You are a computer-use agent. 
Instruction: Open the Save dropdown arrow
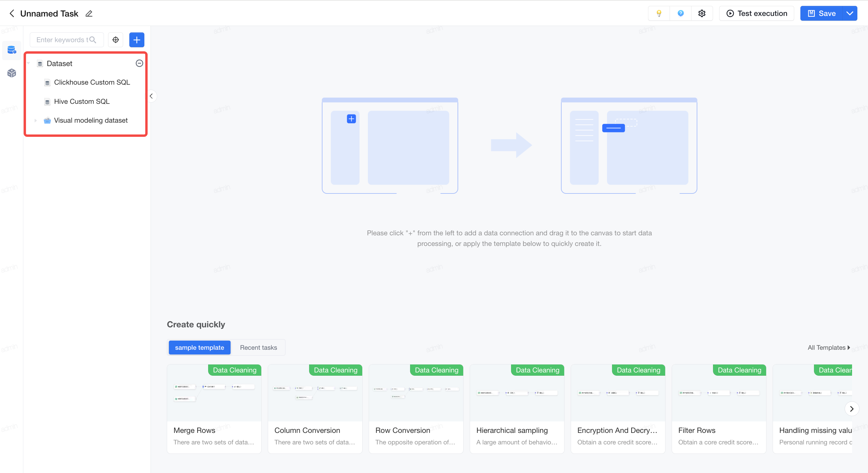[849, 14]
